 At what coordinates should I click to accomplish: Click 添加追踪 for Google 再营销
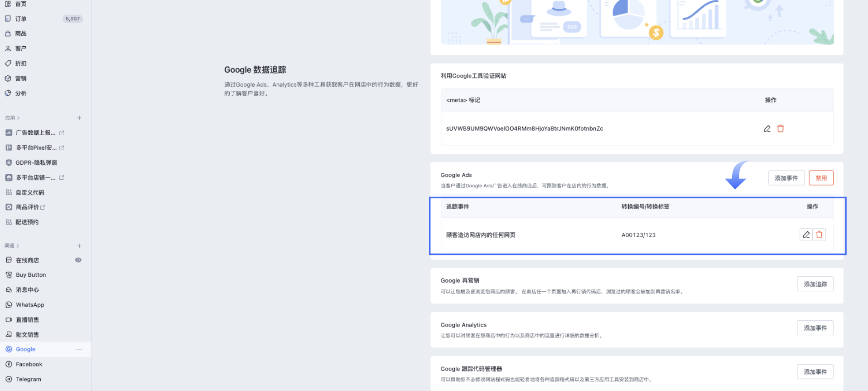point(815,284)
